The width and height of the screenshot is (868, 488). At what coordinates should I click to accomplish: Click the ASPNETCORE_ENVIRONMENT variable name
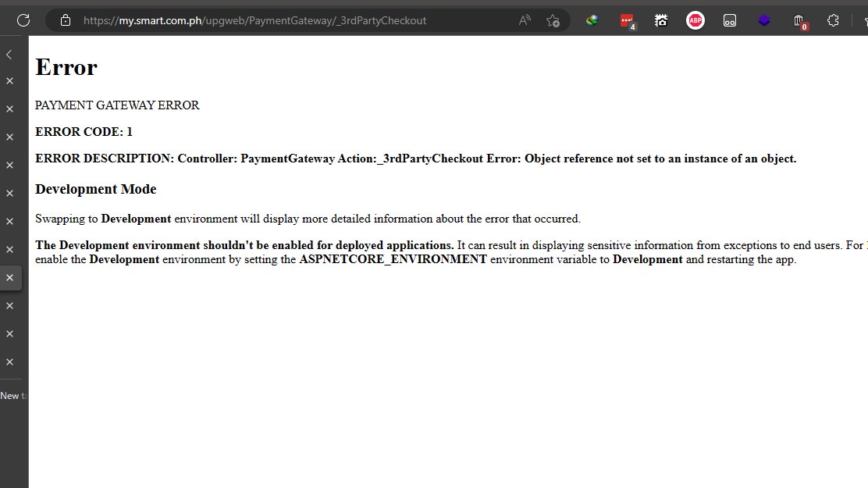(393, 260)
